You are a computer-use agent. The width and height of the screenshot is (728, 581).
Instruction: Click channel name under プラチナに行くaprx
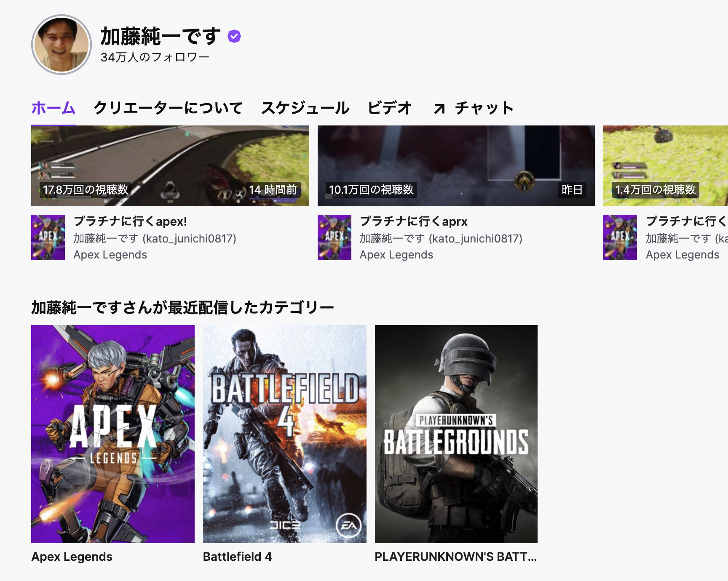441,239
